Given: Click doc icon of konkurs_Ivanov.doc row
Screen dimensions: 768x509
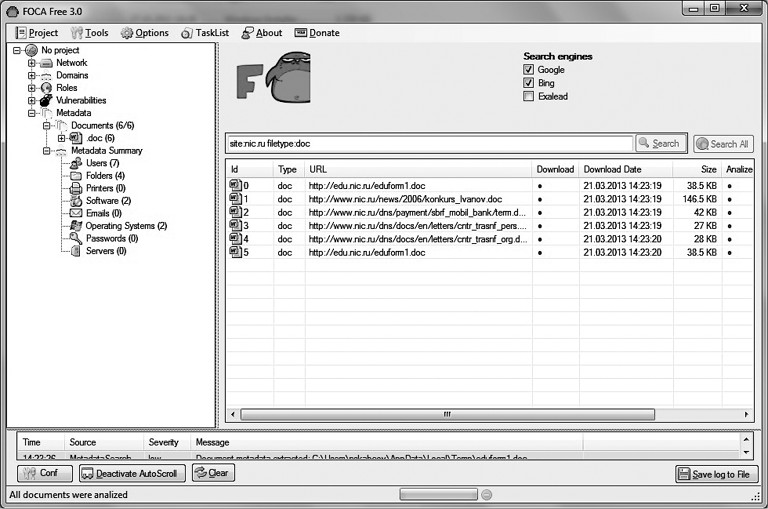Looking at the screenshot, I should pyautogui.click(x=236, y=199).
